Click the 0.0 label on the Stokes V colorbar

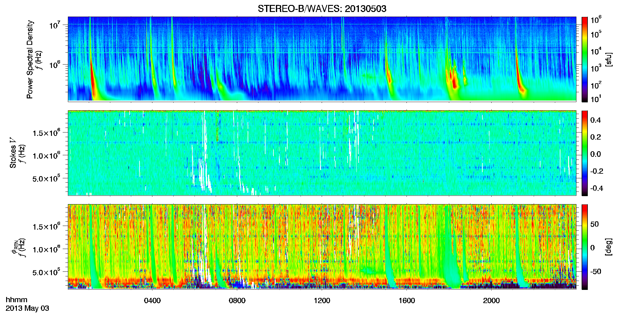click(x=595, y=154)
